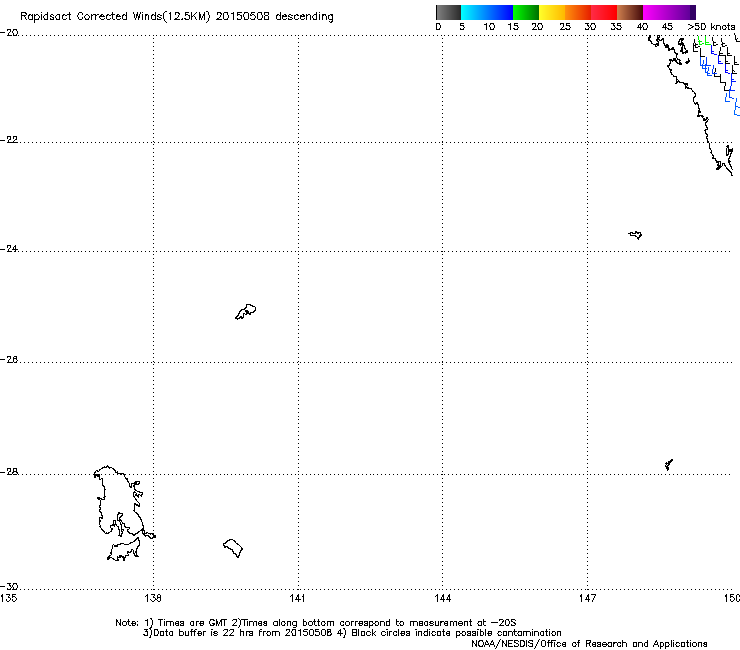This screenshot has width=740, height=650.
Task: Click the -24 latitude axis label
Action: click(9, 248)
